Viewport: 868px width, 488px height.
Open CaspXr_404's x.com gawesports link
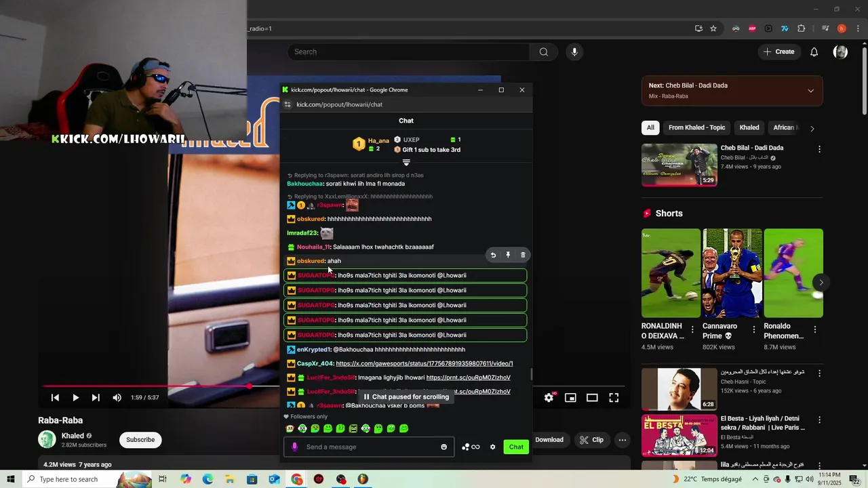[x=425, y=364]
